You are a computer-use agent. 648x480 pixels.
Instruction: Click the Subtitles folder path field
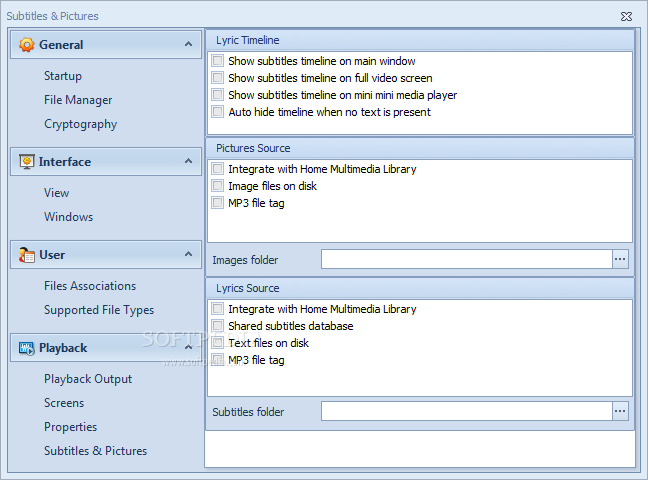point(467,411)
